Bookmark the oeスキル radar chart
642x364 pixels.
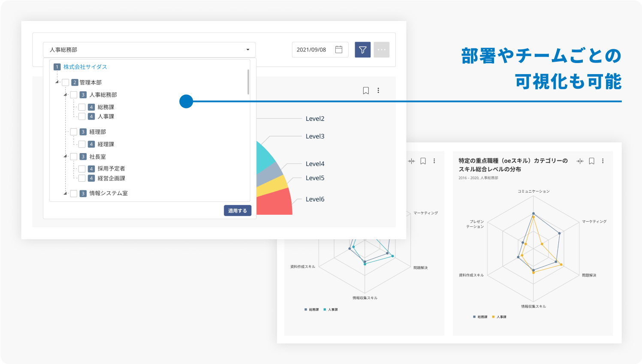(x=591, y=161)
